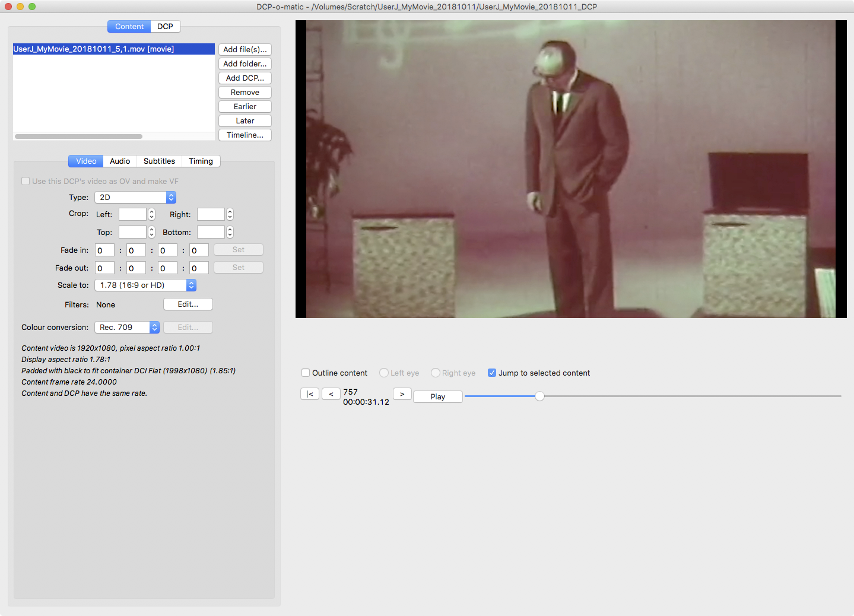
Task: Jump to the start of the content
Action: pos(309,393)
